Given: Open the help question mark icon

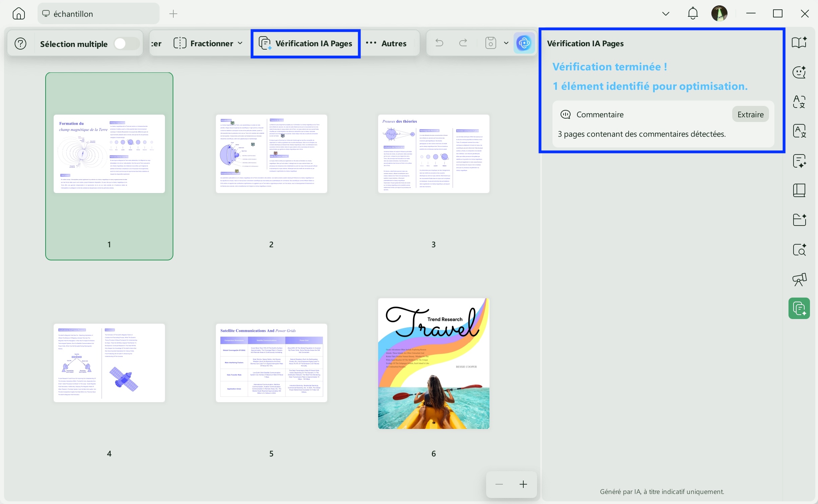Looking at the screenshot, I should click(20, 44).
